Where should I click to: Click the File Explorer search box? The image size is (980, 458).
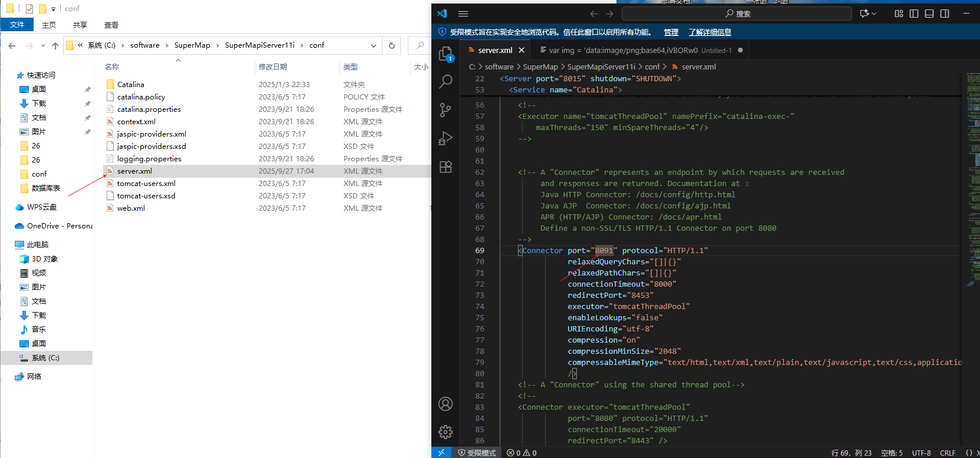click(420, 45)
